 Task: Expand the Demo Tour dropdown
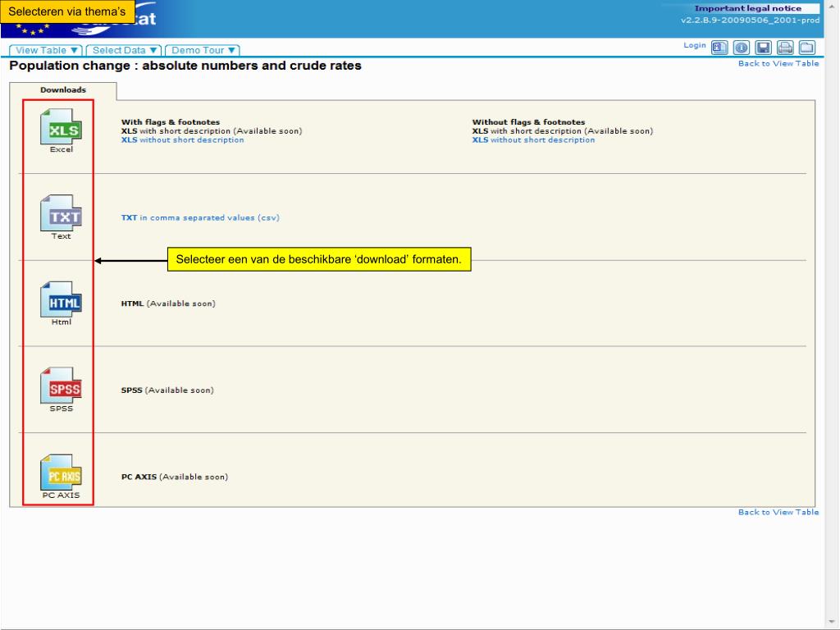[203, 50]
